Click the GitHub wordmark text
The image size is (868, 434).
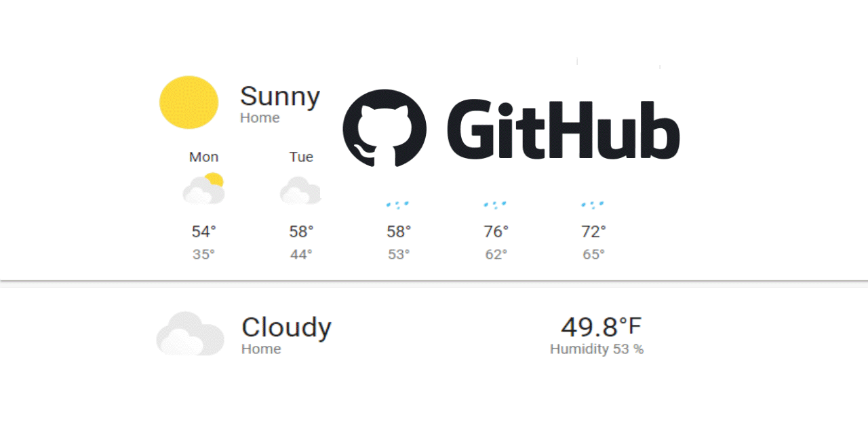pos(562,130)
